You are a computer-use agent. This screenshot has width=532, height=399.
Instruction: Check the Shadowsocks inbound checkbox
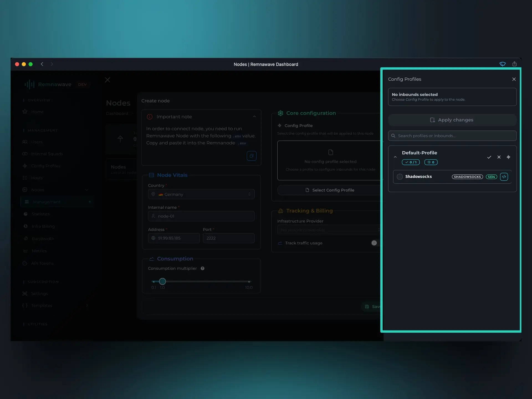tap(399, 177)
